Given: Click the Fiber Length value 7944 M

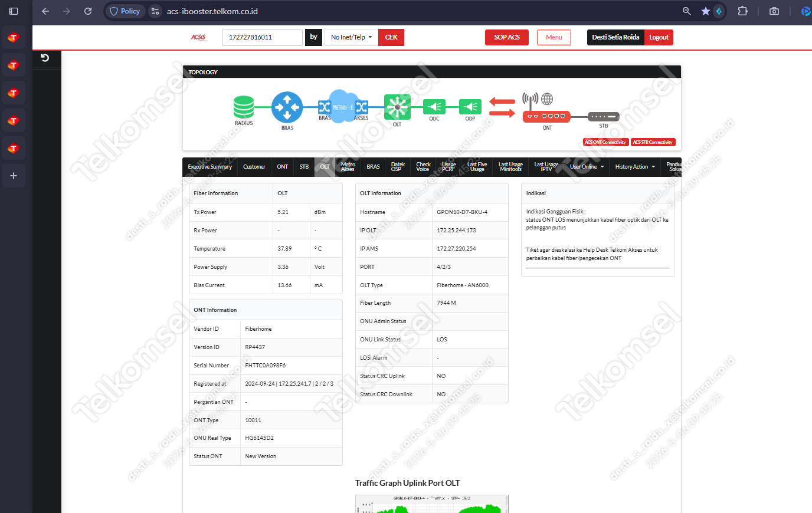Looking at the screenshot, I should 446,303.
